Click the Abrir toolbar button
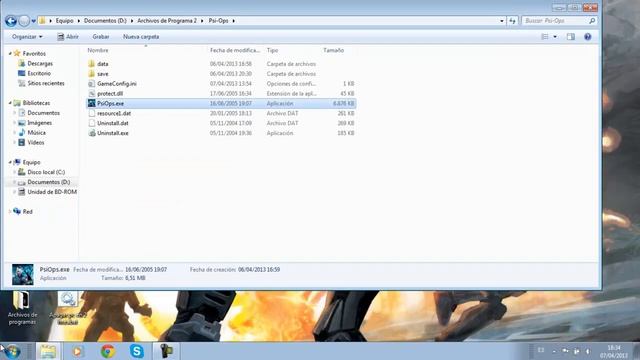 pyautogui.click(x=68, y=37)
